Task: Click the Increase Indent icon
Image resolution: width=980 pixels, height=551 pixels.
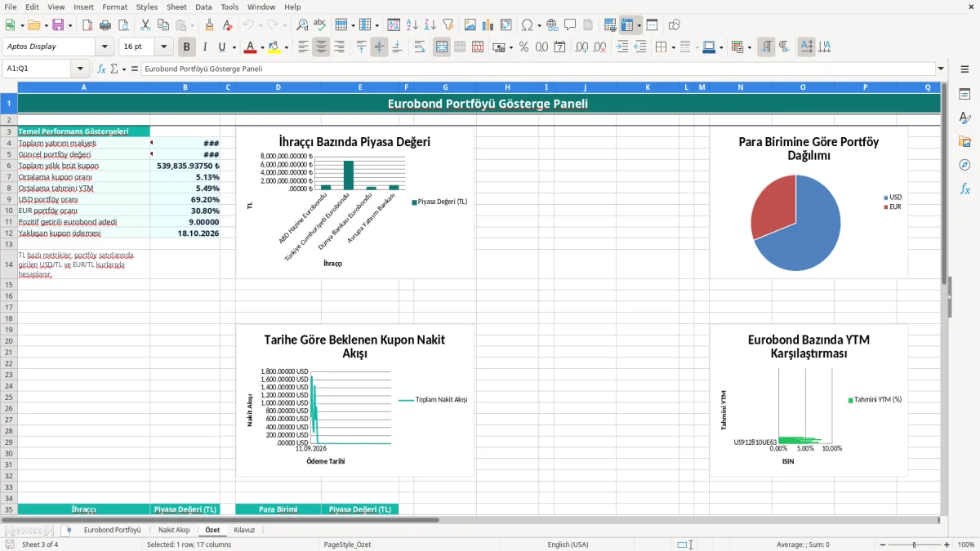Action: (x=622, y=47)
